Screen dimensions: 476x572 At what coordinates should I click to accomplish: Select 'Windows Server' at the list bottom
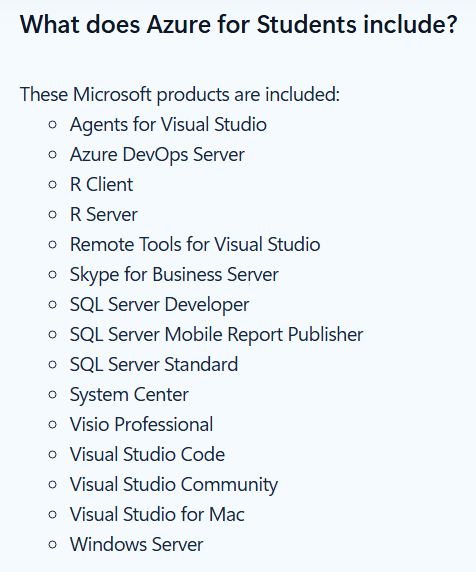136,544
